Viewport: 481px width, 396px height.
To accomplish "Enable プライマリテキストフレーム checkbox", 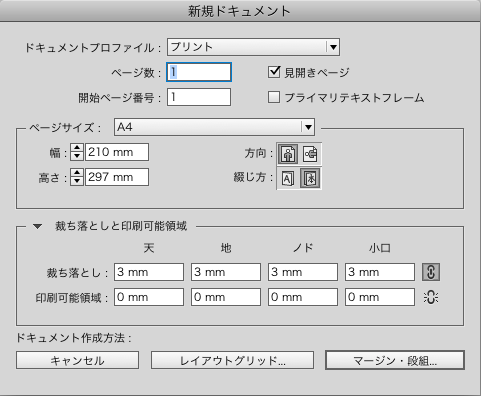I will [274, 97].
